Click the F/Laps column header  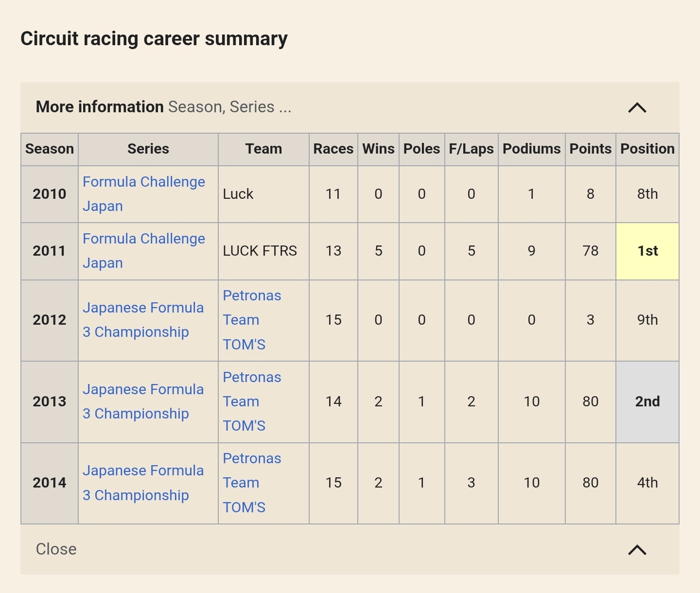point(472,149)
